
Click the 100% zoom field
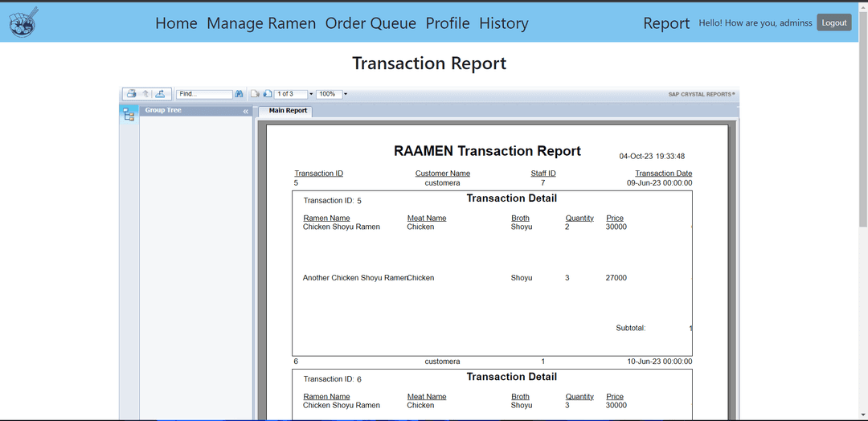click(330, 94)
